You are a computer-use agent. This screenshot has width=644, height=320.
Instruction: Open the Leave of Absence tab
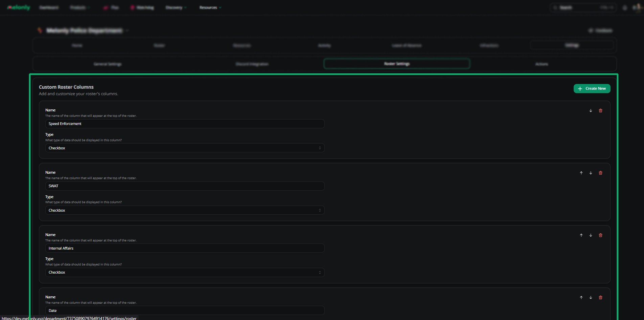point(407,45)
